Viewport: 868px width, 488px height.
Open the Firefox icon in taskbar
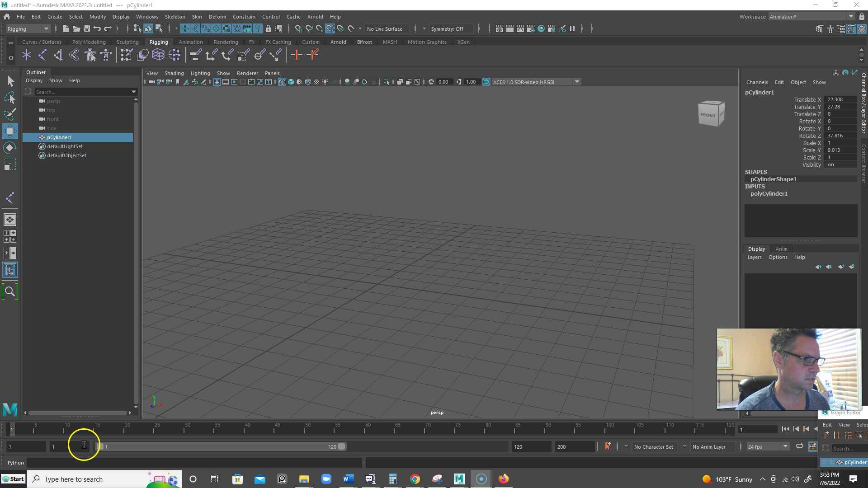[503, 479]
